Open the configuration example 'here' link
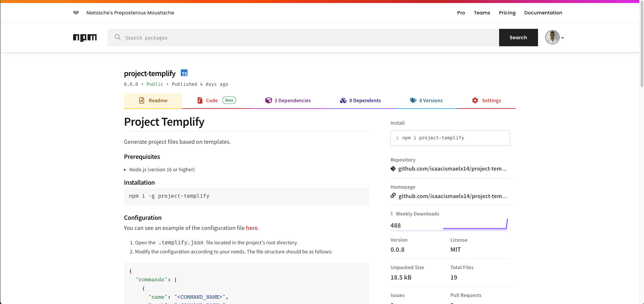 tap(252, 228)
